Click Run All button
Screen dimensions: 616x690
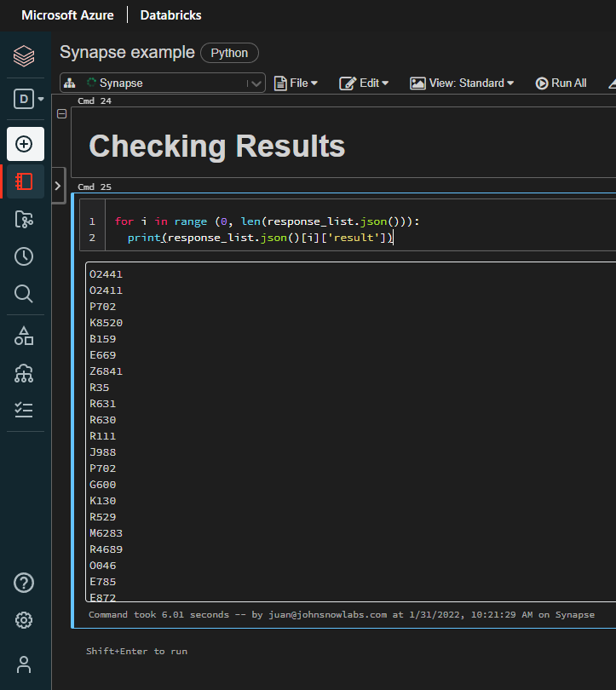pos(561,83)
